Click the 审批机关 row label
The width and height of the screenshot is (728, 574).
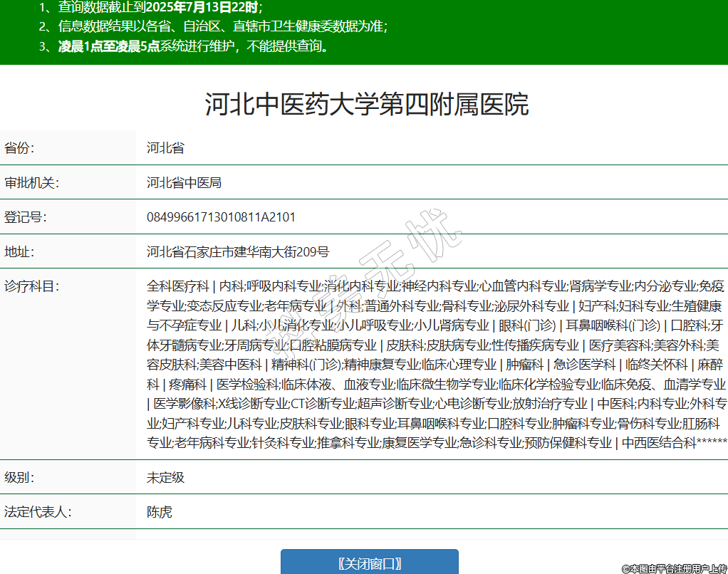(32, 183)
